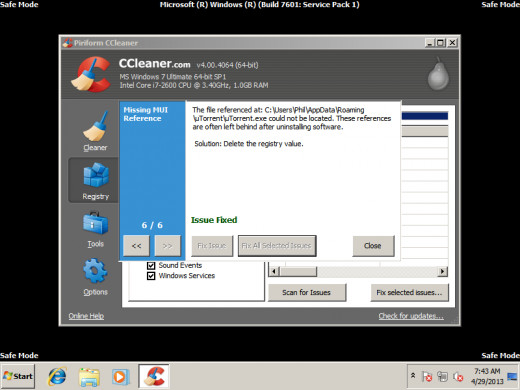Click the scan progress bar
This screenshot has height=390, width=520.
tap(425, 116)
